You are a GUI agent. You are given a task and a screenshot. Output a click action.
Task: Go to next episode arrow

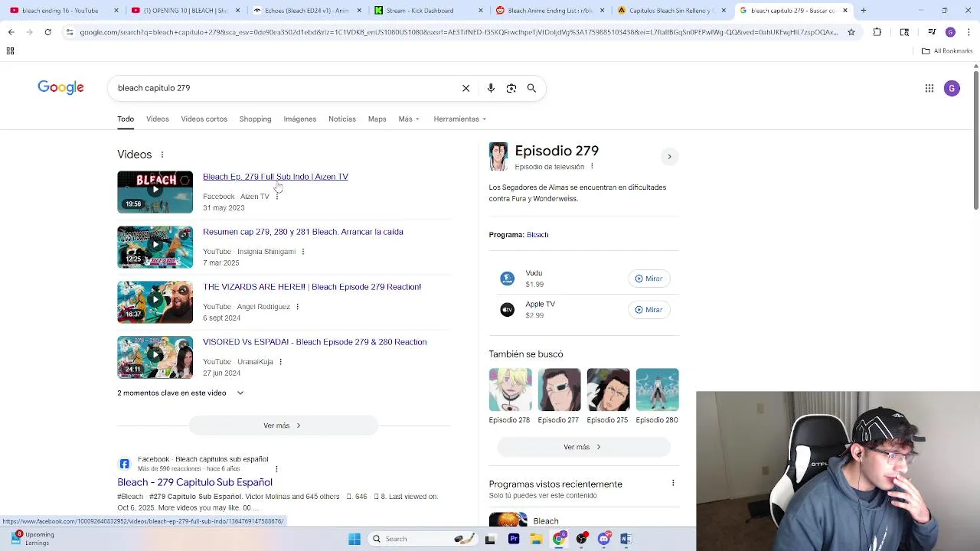(669, 157)
